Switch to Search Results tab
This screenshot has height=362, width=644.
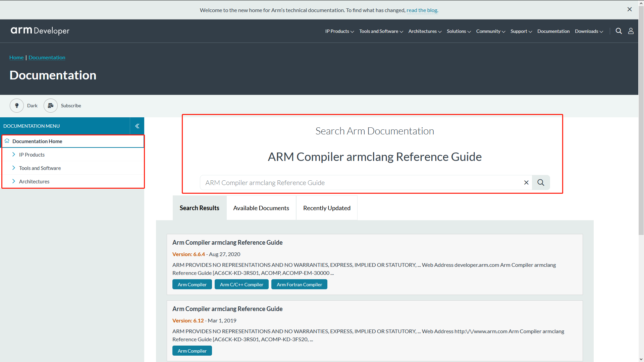coord(200,208)
